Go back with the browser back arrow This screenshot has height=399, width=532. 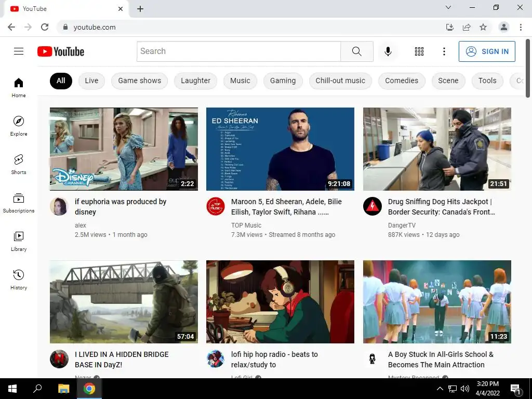click(11, 27)
